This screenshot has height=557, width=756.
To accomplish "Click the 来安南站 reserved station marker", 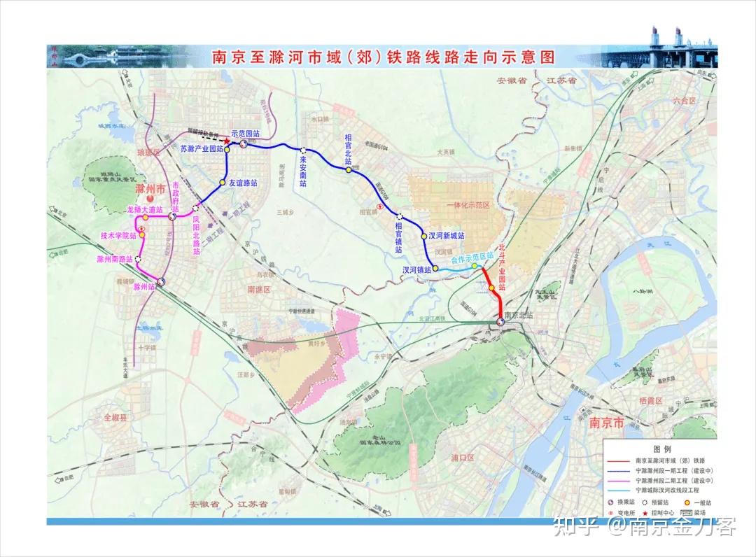I will [x=303, y=150].
